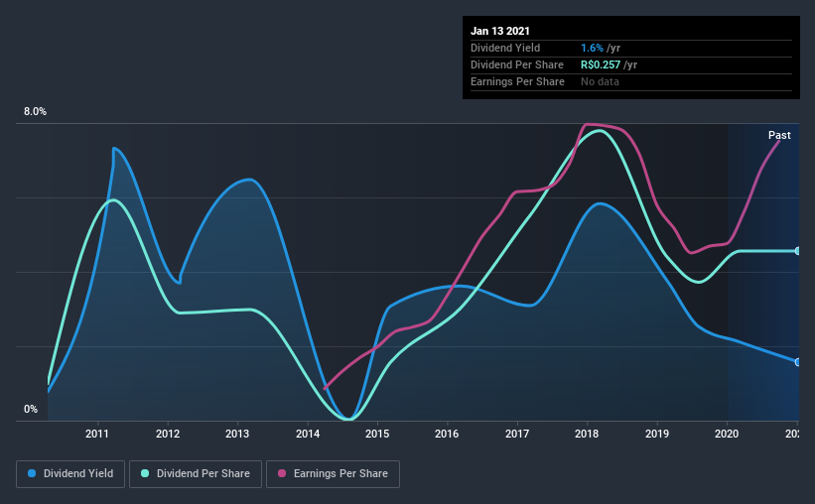Toggle the Dividend Per Share legend button
815x504 pixels.
pos(196,474)
